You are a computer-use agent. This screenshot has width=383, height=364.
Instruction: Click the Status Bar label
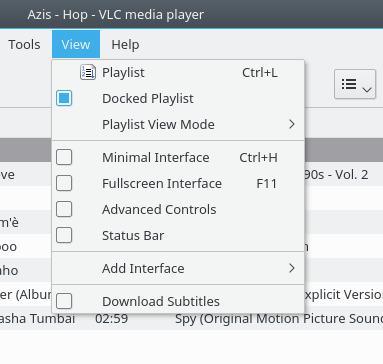133,235
